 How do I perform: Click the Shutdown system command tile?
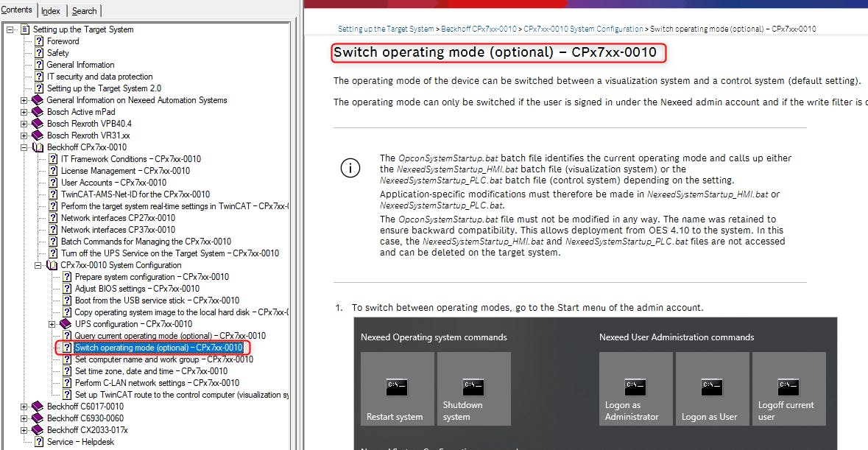[473, 389]
